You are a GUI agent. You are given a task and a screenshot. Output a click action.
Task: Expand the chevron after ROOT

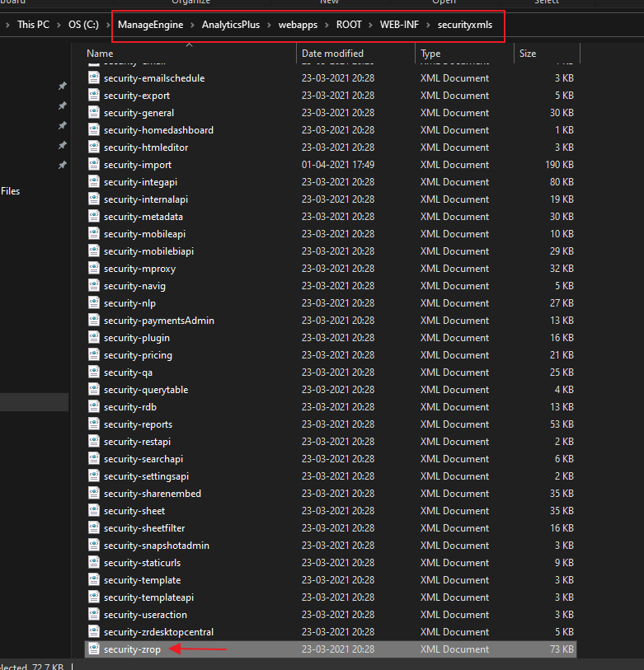pos(371,25)
